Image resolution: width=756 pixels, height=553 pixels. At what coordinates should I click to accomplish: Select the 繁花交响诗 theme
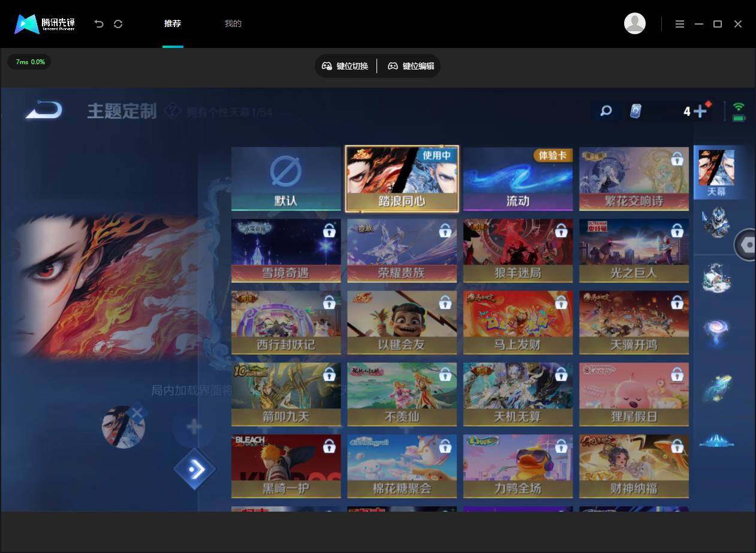point(634,179)
